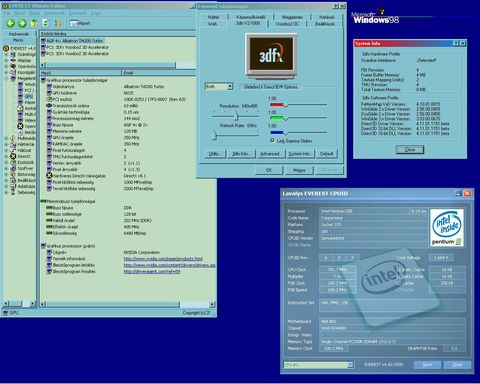
Task: Click the device list horizontal scrollbar
Action: pos(110,65)
